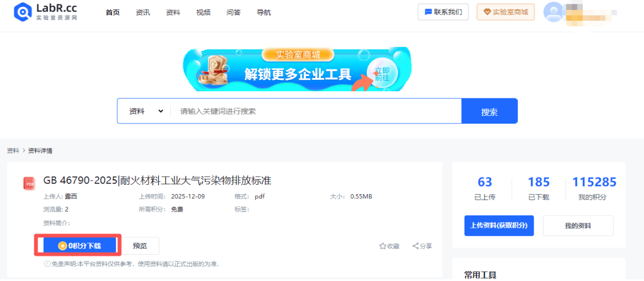Click the pdf format value
Screen dimensions: 644x281
click(259, 196)
